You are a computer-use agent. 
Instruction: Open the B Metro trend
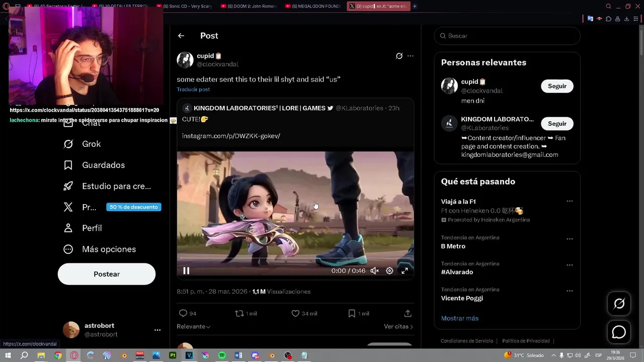pos(453,246)
